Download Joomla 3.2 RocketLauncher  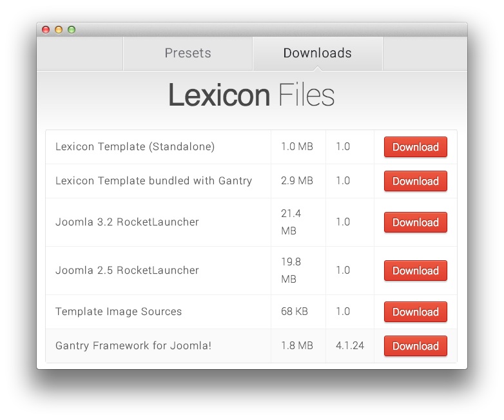415,222
